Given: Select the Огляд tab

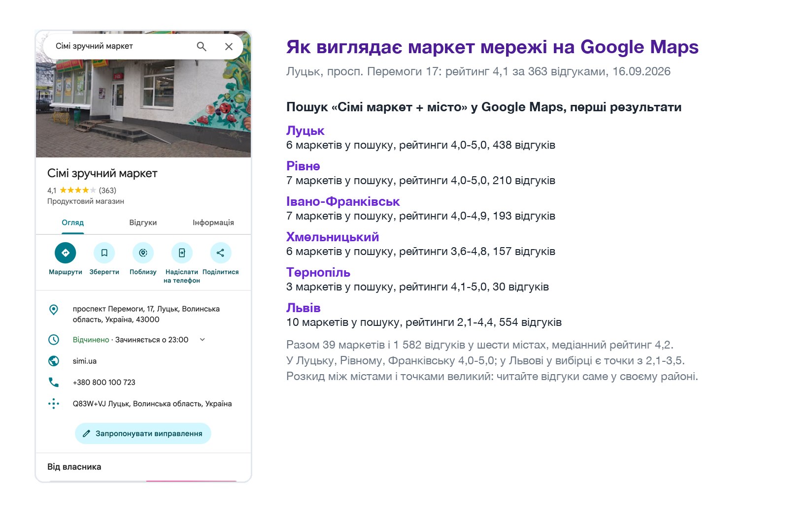Looking at the screenshot, I should pos(73,223).
